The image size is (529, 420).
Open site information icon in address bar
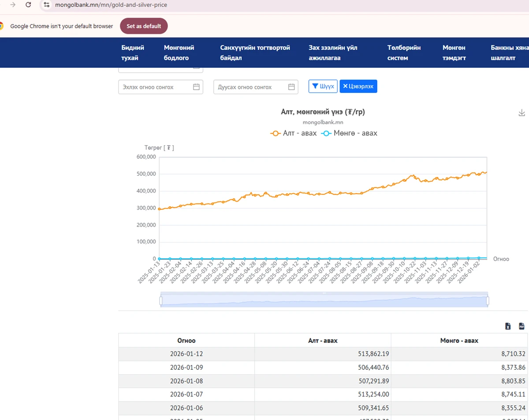tap(47, 5)
